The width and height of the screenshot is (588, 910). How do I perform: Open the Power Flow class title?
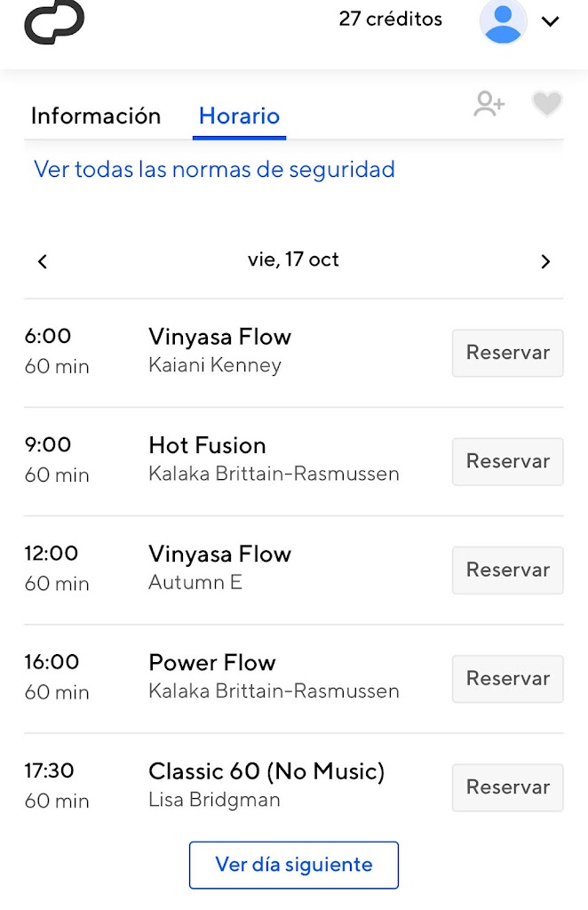click(212, 662)
